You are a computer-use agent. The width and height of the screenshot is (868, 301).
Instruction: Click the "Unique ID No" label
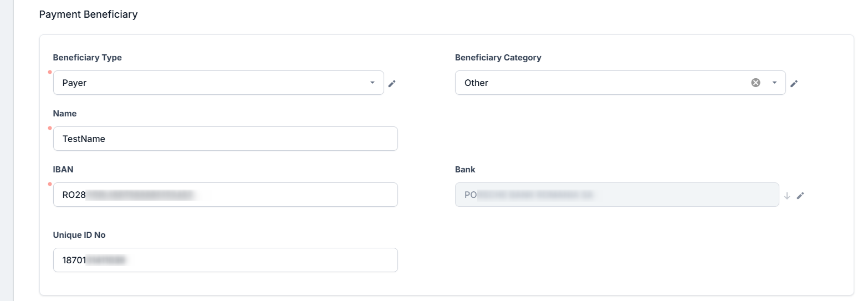point(79,235)
